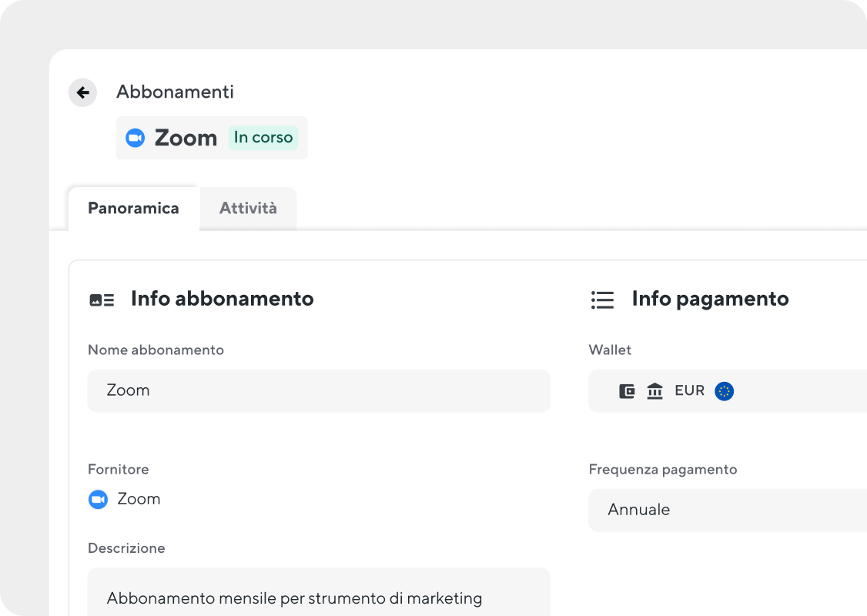The width and height of the screenshot is (867, 616).
Task: Click the Wallet label
Action: click(610, 350)
